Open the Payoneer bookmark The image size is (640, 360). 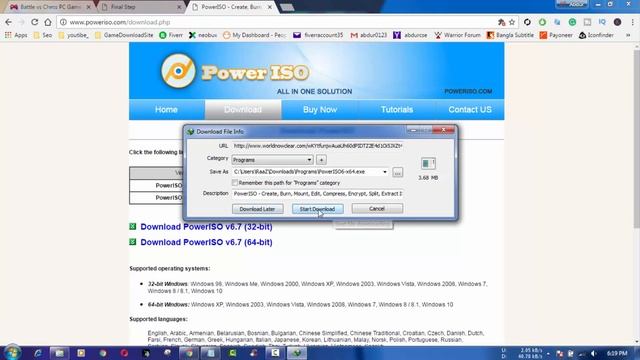click(556, 35)
